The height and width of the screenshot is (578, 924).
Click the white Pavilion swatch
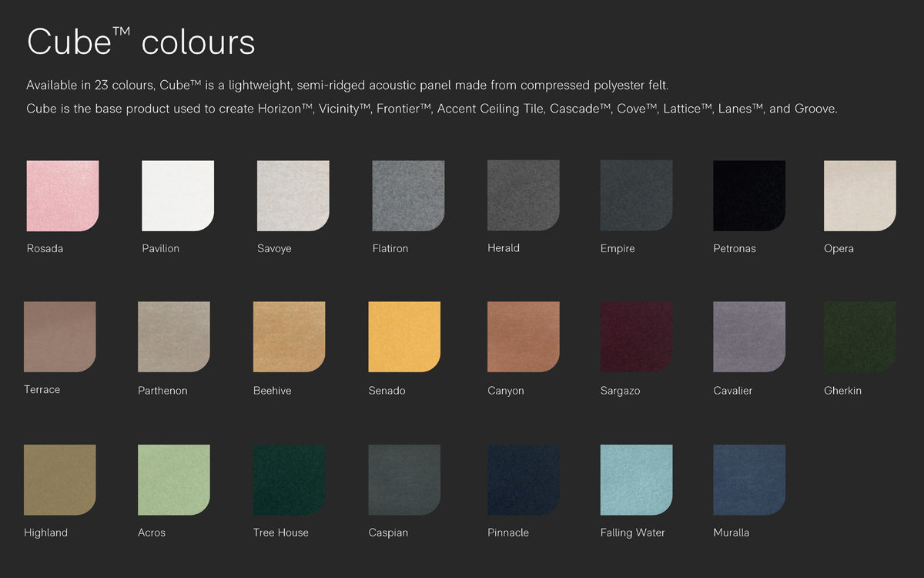coord(178,196)
